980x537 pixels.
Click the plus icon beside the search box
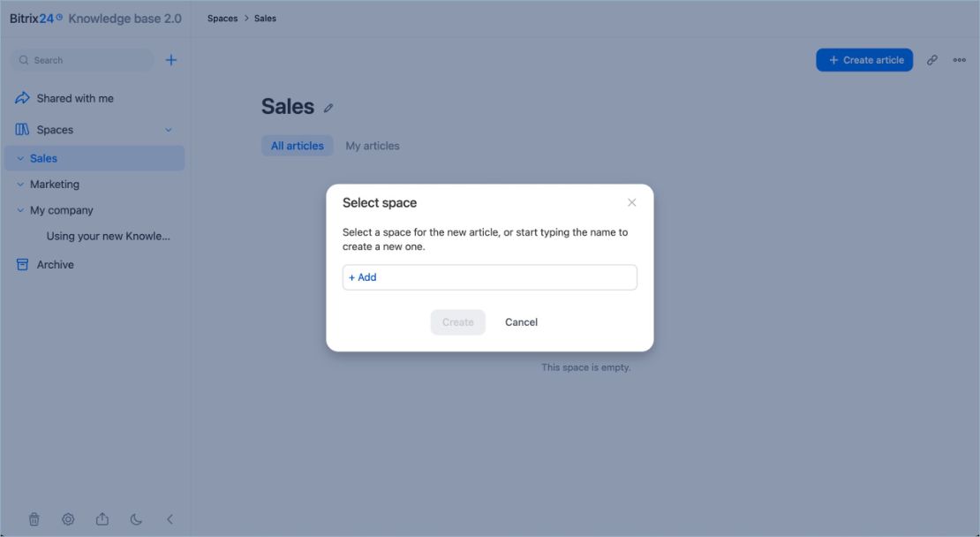(170, 60)
